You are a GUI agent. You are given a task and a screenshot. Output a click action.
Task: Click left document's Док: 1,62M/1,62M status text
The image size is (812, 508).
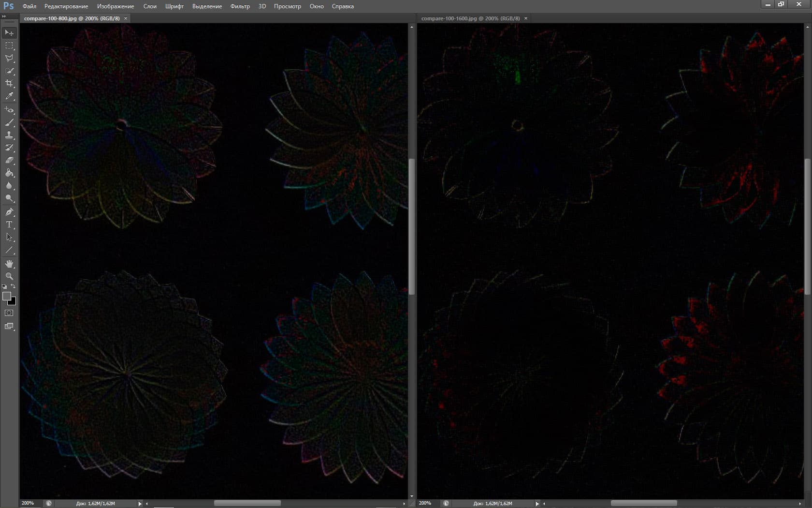[x=95, y=504]
